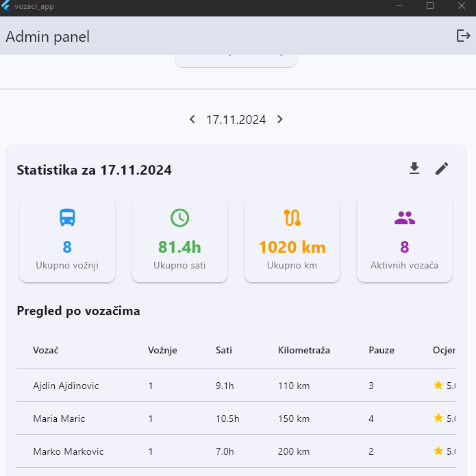Open the Ukupno sati card
This screenshot has height=476, width=476.
pyautogui.click(x=179, y=239)
